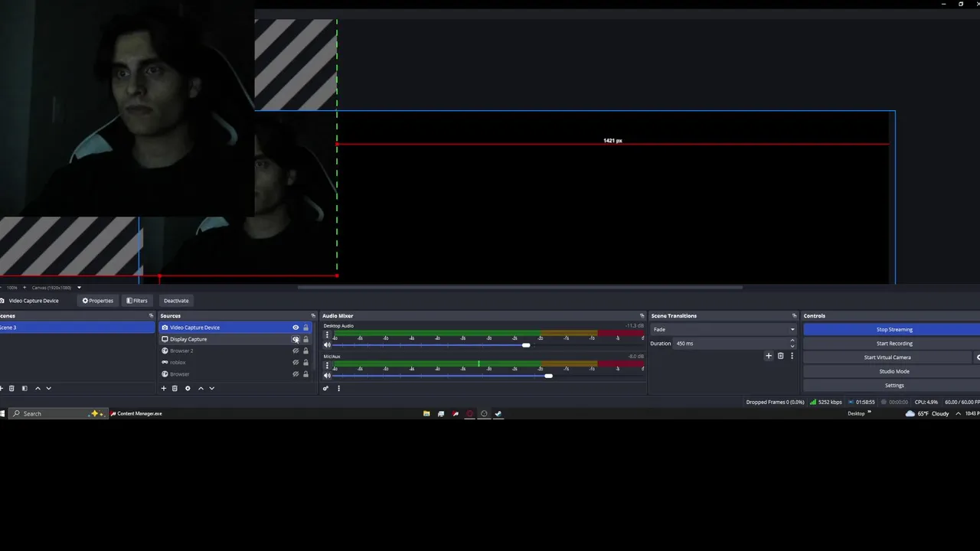This screenshot has height=551, width=980.
Task: Show the roblox source
Action: 296,362
